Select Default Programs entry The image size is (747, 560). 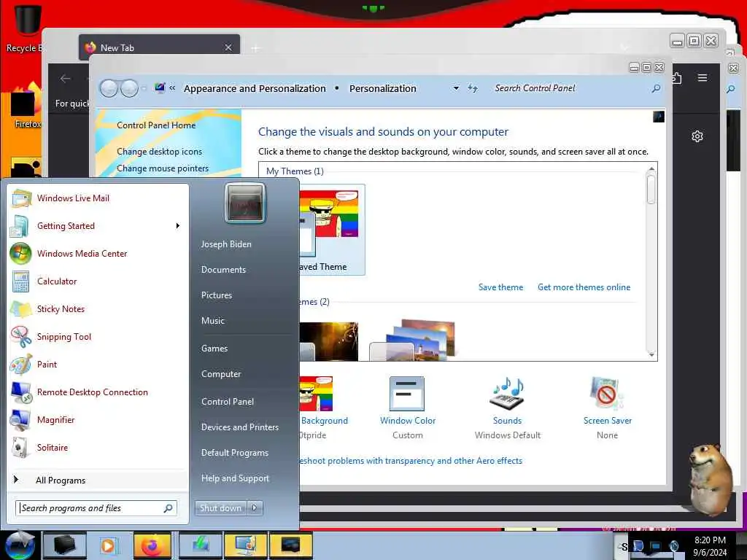tap(235, 453)
